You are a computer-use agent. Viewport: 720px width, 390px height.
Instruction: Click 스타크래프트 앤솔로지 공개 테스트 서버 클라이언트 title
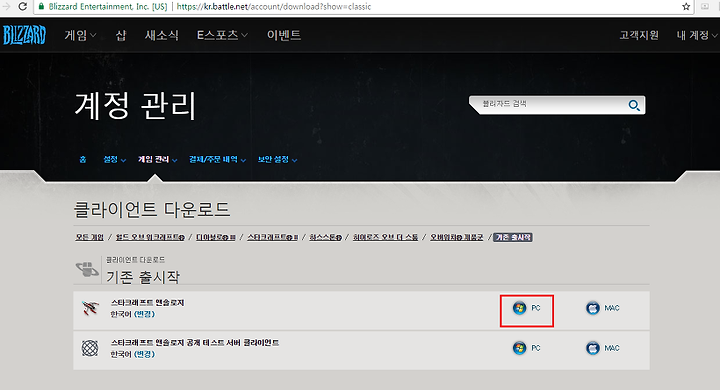coord(195,342)
